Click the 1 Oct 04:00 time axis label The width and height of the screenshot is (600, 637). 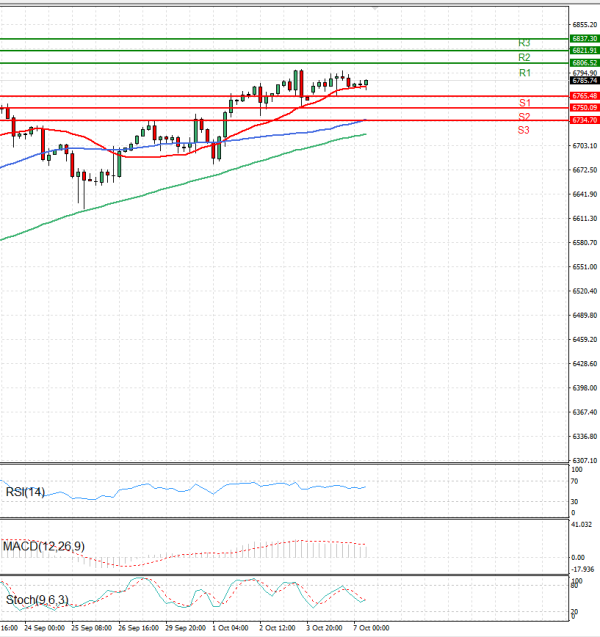tap(230, 629)
